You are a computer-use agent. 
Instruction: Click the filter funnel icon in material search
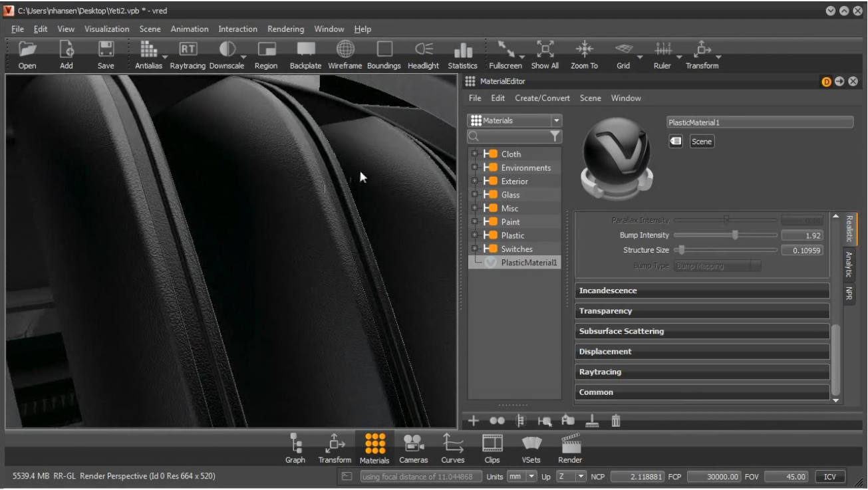[x=555, y=136]
